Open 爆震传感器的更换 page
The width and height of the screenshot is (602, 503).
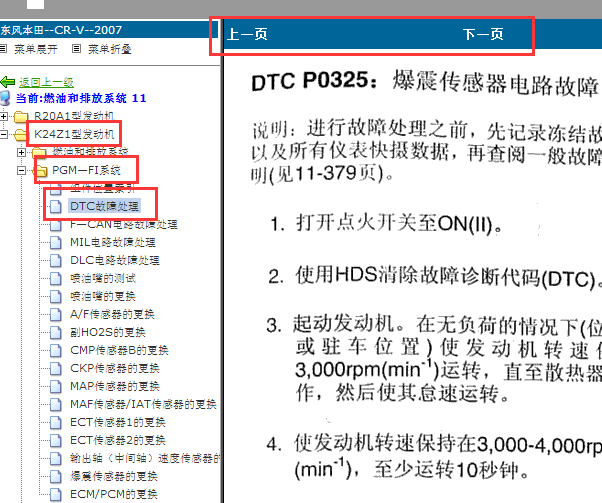[x=114, y=476]
